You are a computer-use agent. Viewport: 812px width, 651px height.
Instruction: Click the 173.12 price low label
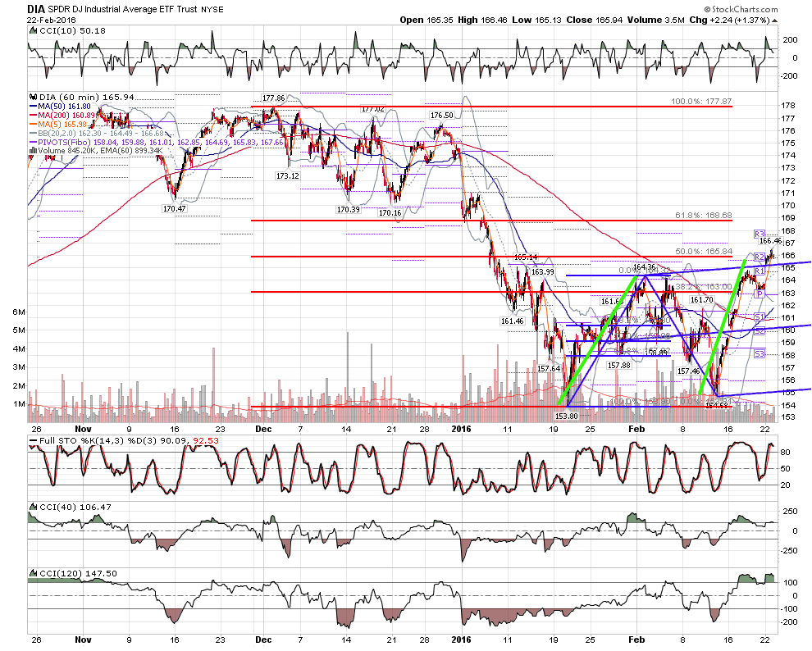[287, 176]
